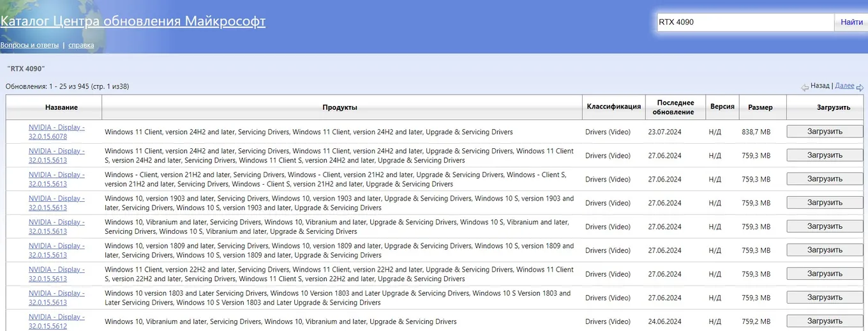The image size is (868, 331).
Task: Select products text mentioning version 1903
Action: pos(340,203)
